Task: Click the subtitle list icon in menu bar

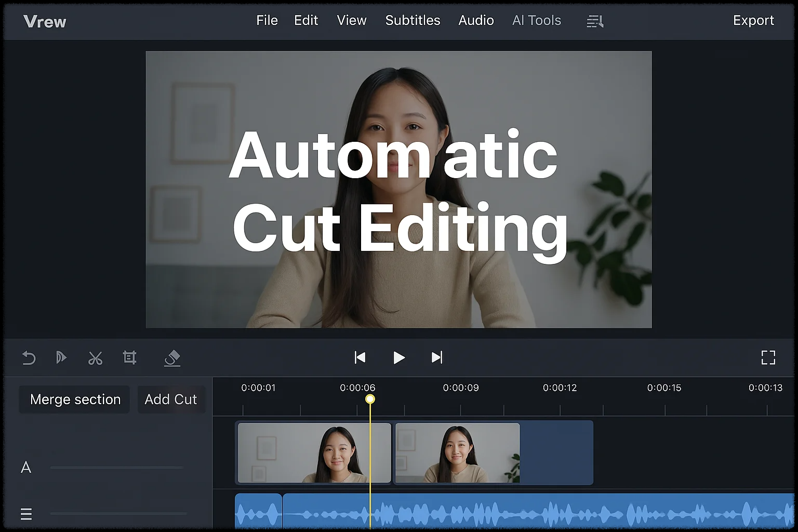Action: pos(595,21)
